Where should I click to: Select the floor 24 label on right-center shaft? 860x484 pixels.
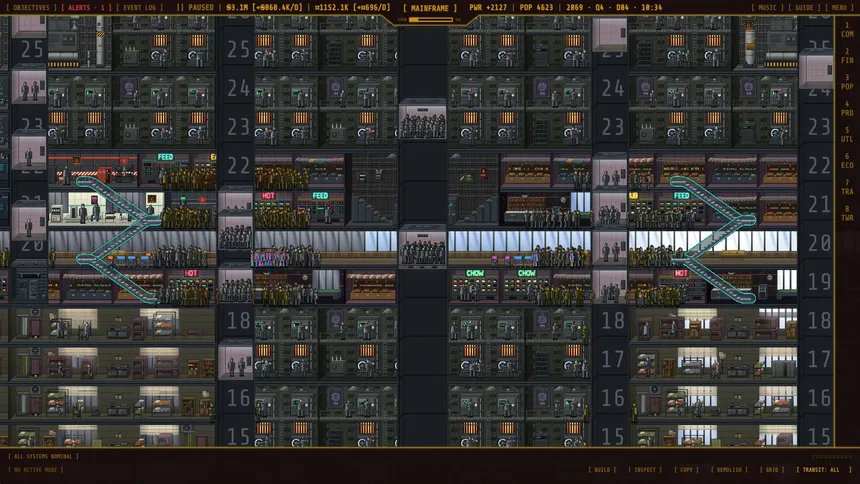[x=612, y=88]
